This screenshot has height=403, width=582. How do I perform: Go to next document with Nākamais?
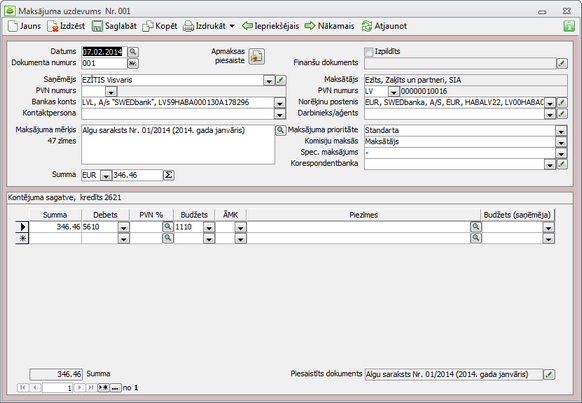pyautogui.click(x=329, y=26)
